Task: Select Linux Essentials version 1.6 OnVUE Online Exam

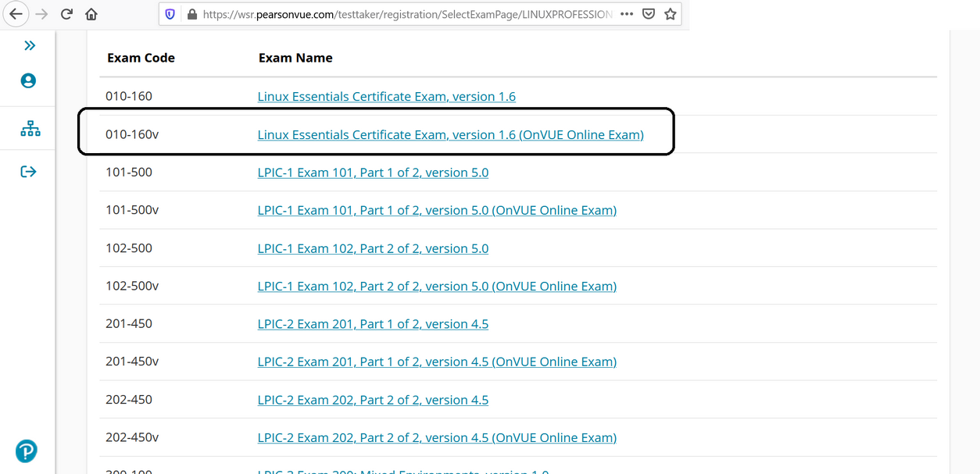Action: [451, 135]
